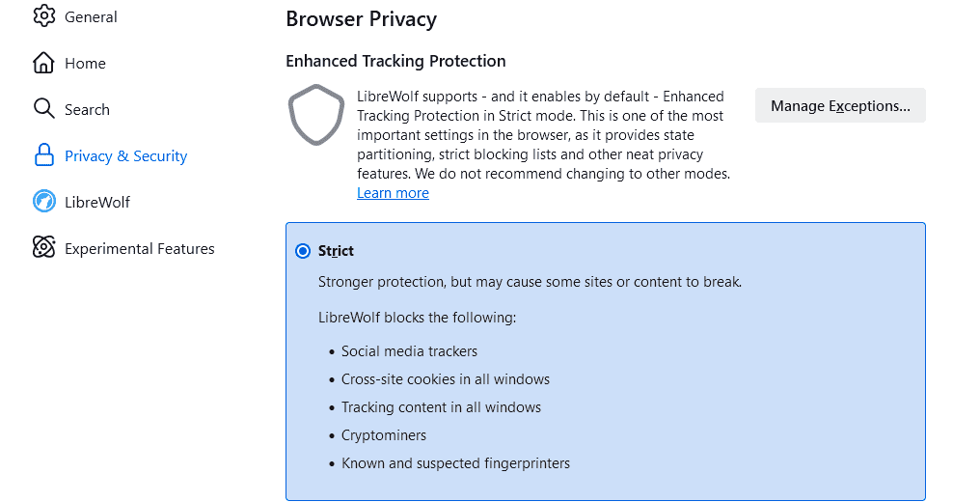Click the Home house icon

pos(43,63)
